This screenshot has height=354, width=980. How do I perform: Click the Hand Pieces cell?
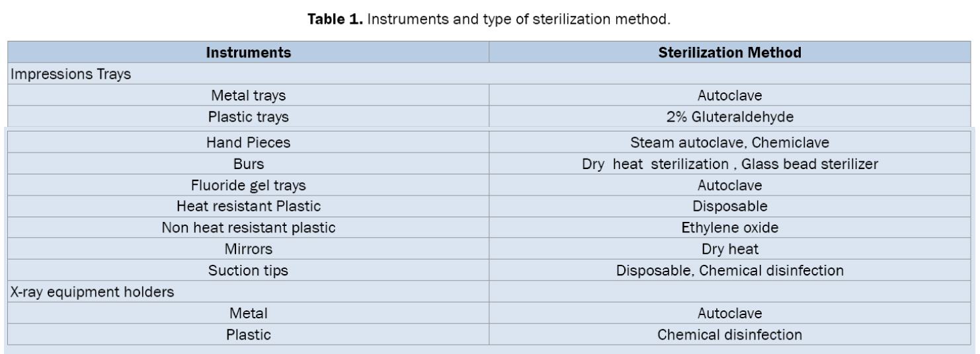249,142
